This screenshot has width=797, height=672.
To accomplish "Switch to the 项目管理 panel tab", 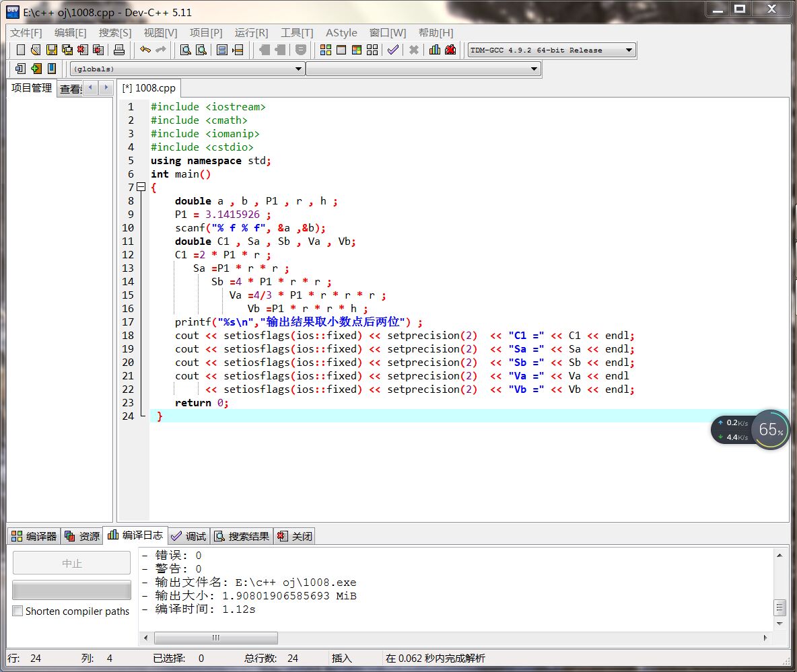I will click(x=32, y=88).
